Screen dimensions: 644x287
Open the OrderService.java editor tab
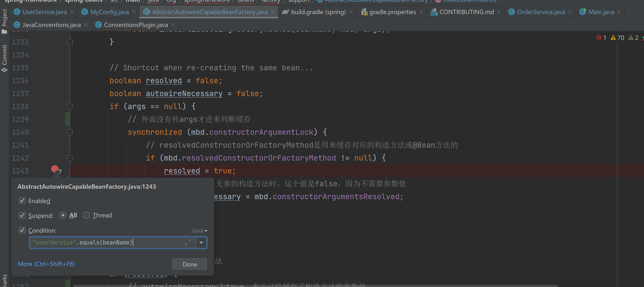click(540, 12)
